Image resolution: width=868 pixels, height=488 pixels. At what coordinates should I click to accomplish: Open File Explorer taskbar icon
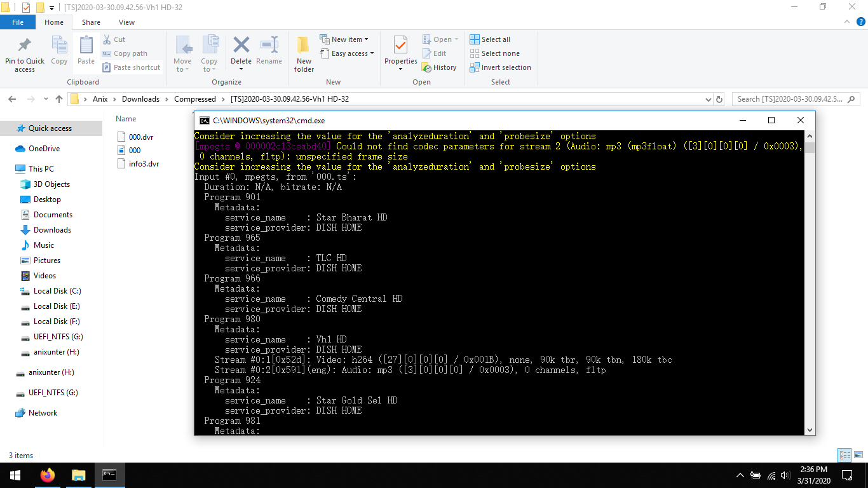point(78,475)
